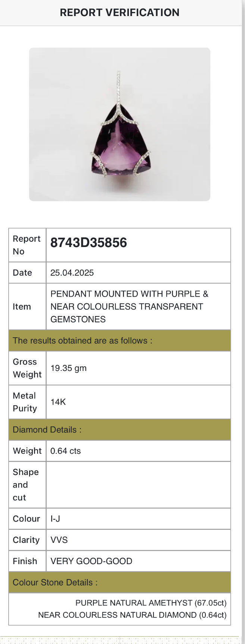245x644 pixels.
Task: Click the Purple Natural Amethyst line
Action: (x=151, y=603)
